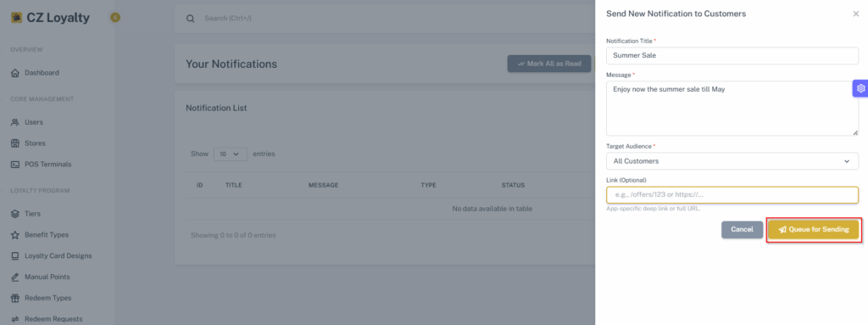The width and height of the screenshot is (868, 325).
Task: Focus the Link optional input field
Action: [x=732, y=194]
